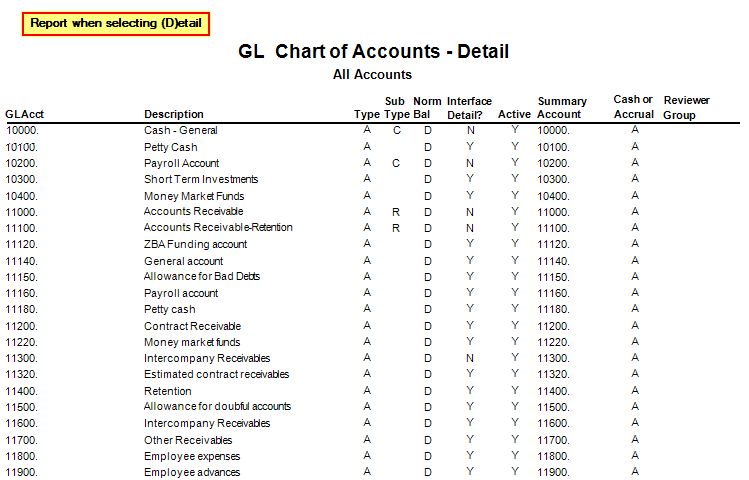This screenshot has width=749, height=480.
Task: Select the 'General account' description
Action: [x=183, y=261]
